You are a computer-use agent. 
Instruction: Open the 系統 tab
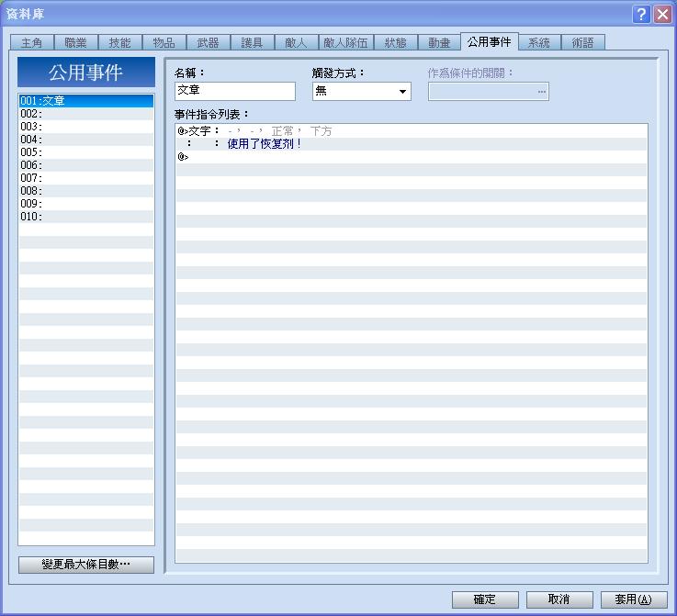tap(539, 42)
